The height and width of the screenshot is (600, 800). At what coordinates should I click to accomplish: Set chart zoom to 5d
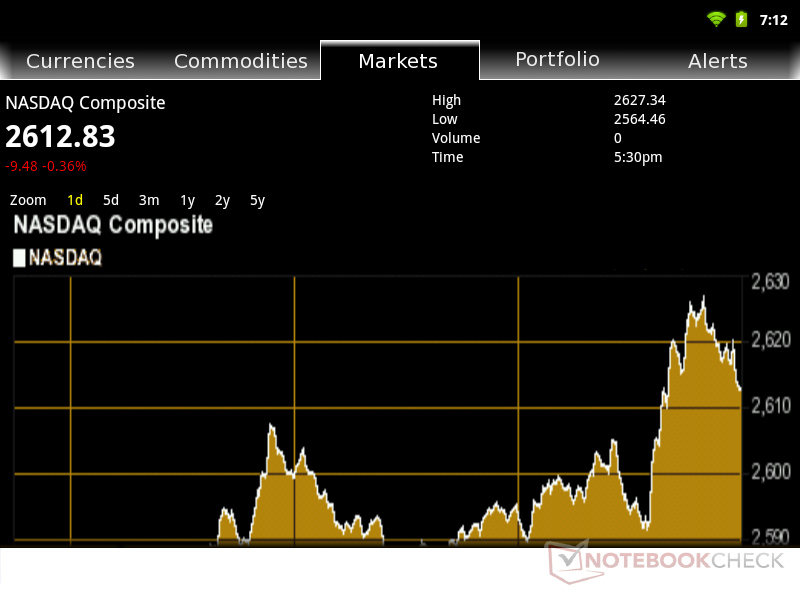coord(111,200)
